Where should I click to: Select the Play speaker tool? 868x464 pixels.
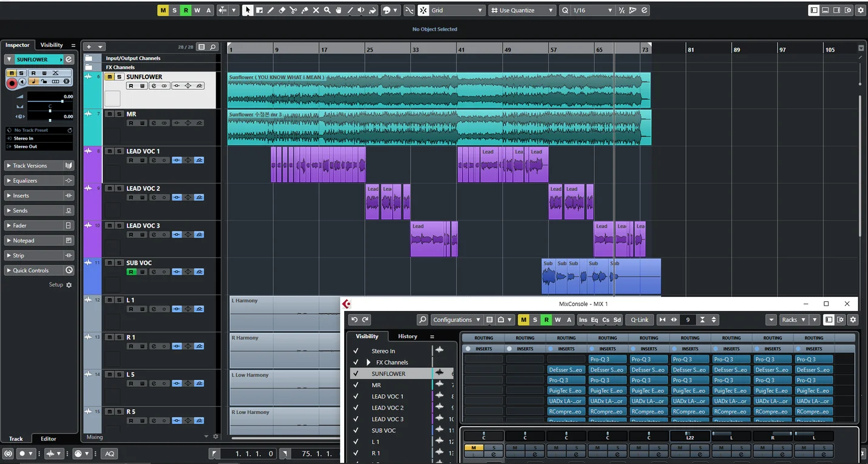361,10
